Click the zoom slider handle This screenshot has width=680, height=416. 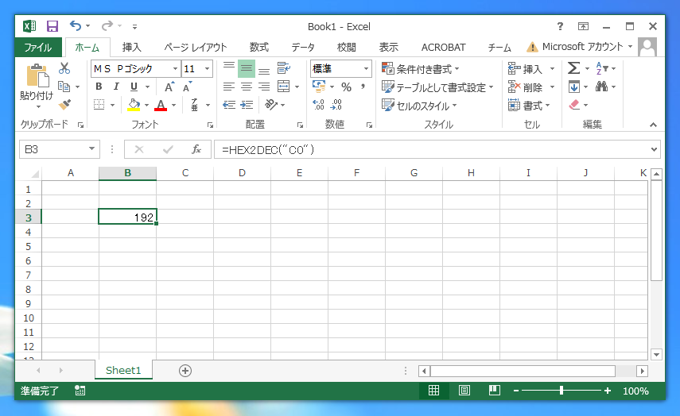coord(561,390)
